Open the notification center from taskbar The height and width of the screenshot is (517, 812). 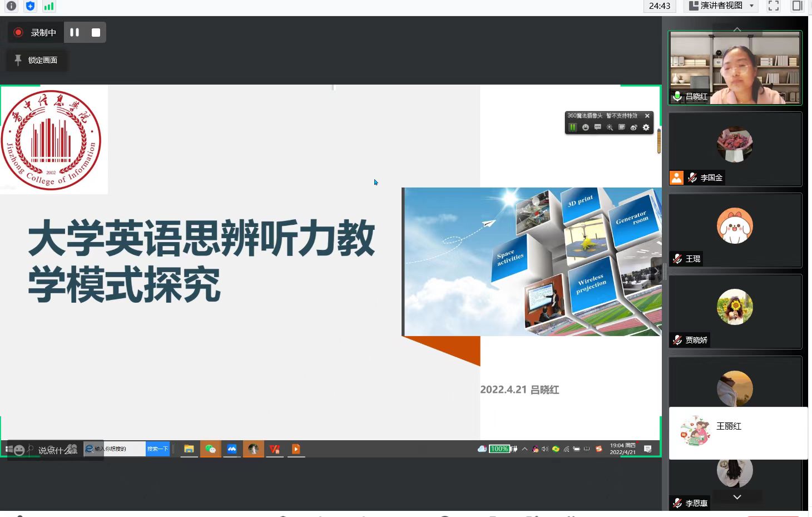tap(647, 449)
